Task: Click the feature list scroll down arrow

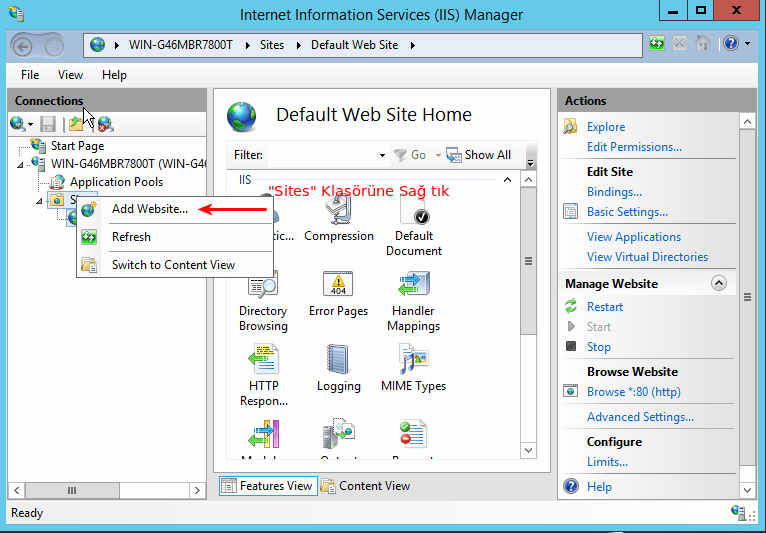Action: (x=528, y=450)
